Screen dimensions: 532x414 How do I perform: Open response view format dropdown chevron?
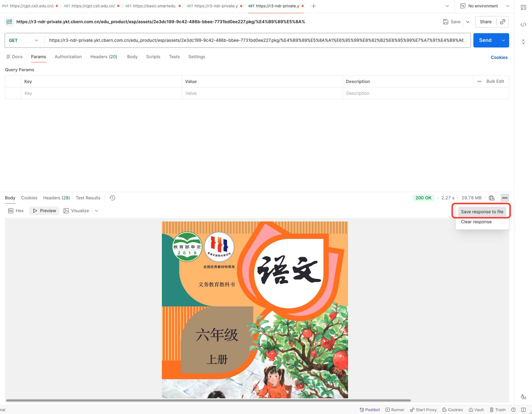click(x=96, y=211)
